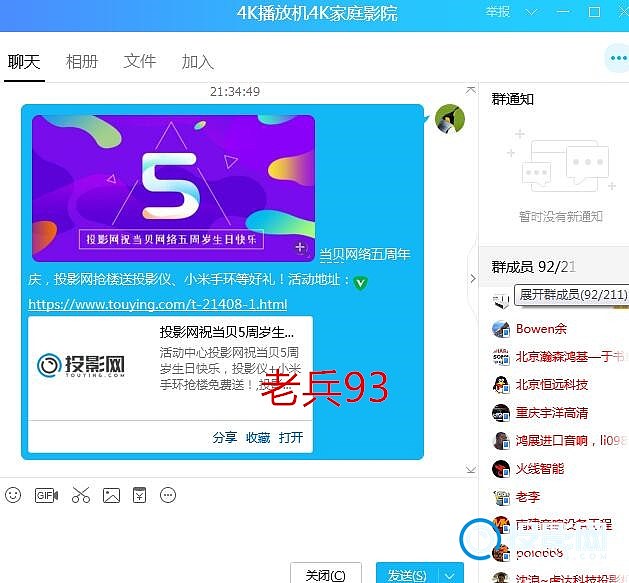Select member Bowen余
The width and height of the screenshot is (629, 583).
pyautogui.click(x=541, y=329)
